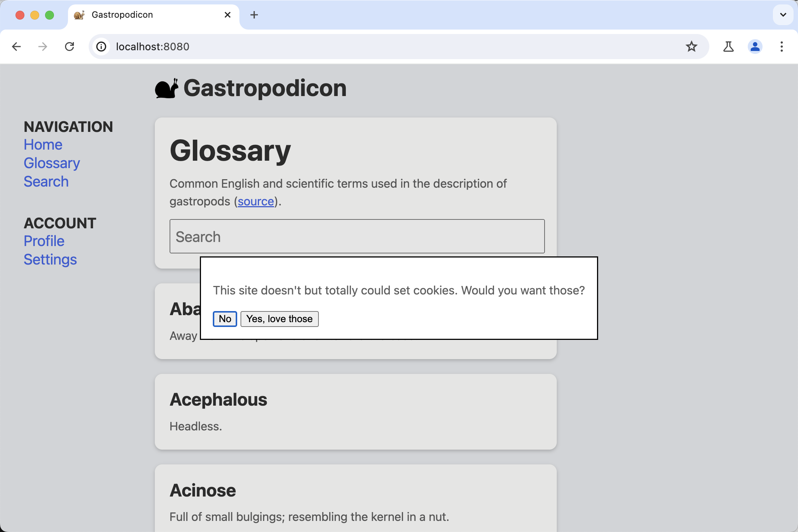Click the Yes love those button

click(279, 319)
